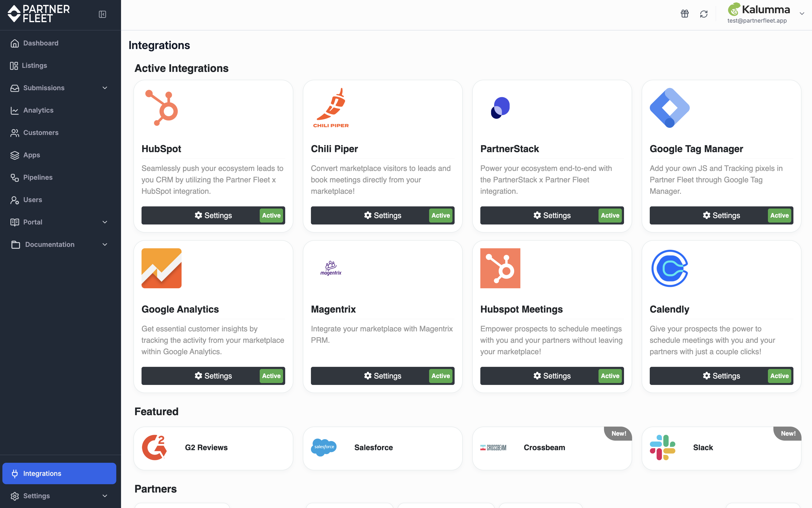Image resolution: width=812 pixels, height=508 pixels.
Task: Open Calendly integration Settings
Action: [x=721, y=376]
